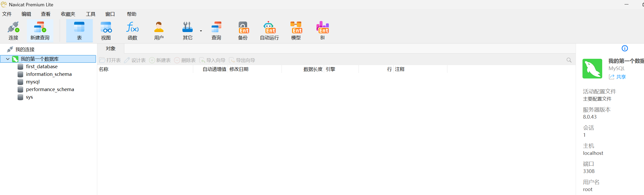The image size is (644, 195).
Task: Open the 编辑 menu
Action: click(x=26, y=14)
